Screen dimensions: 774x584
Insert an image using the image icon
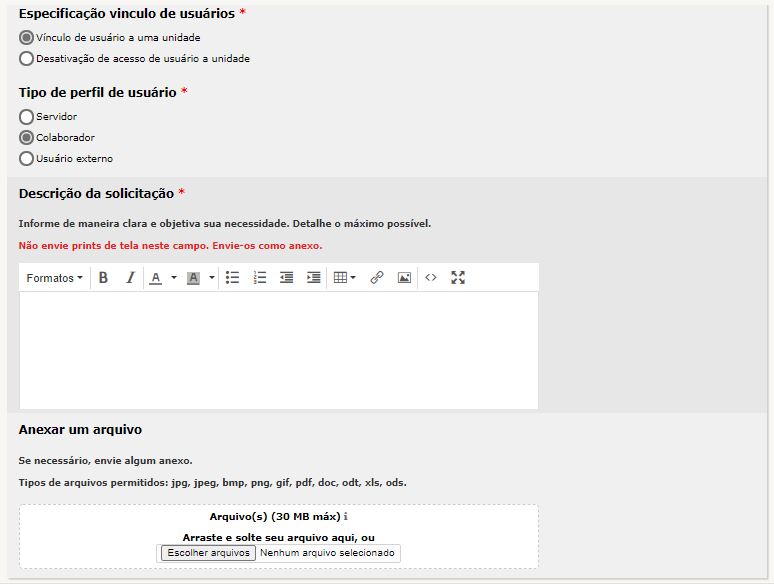click(404, 278)
